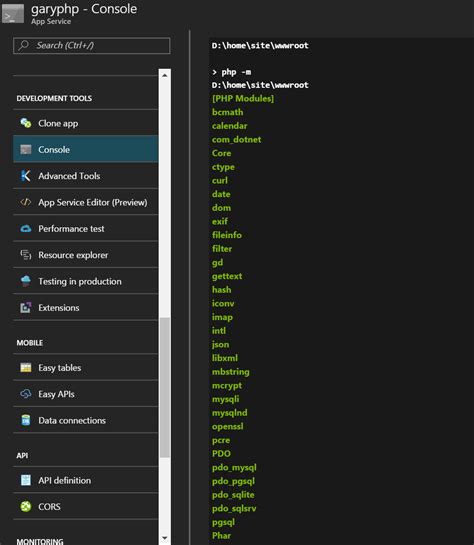The width and height of the screenshot is (474, 545).
Task: Click 'gettext' module line
Action: click(x=227, y=276)
